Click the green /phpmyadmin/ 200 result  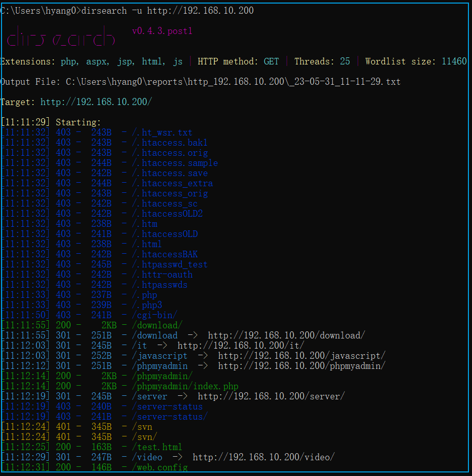pos(162,376)
